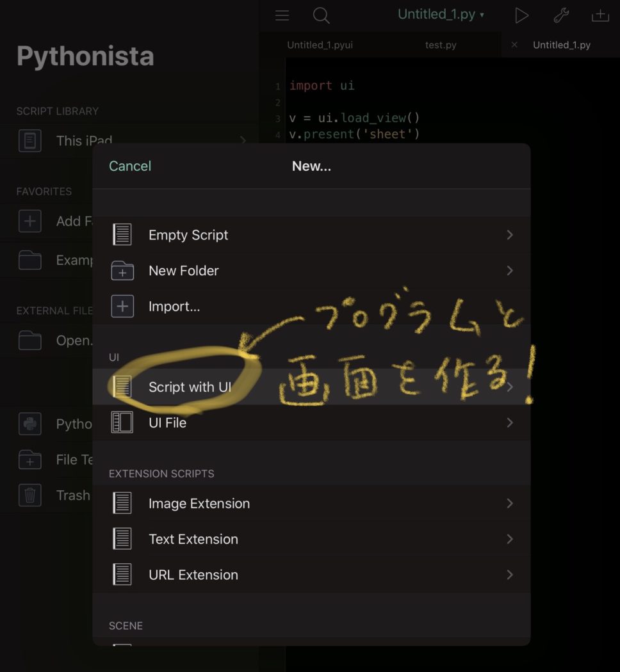Open the Untitled_1.py filename dropdown
Viewport: 620px width, 672px height.
[x=441, y=14]
